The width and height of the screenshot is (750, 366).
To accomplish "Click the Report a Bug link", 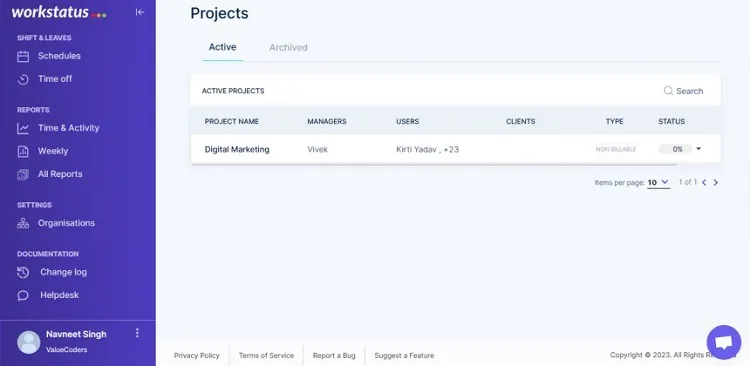I will pos(334,355).
